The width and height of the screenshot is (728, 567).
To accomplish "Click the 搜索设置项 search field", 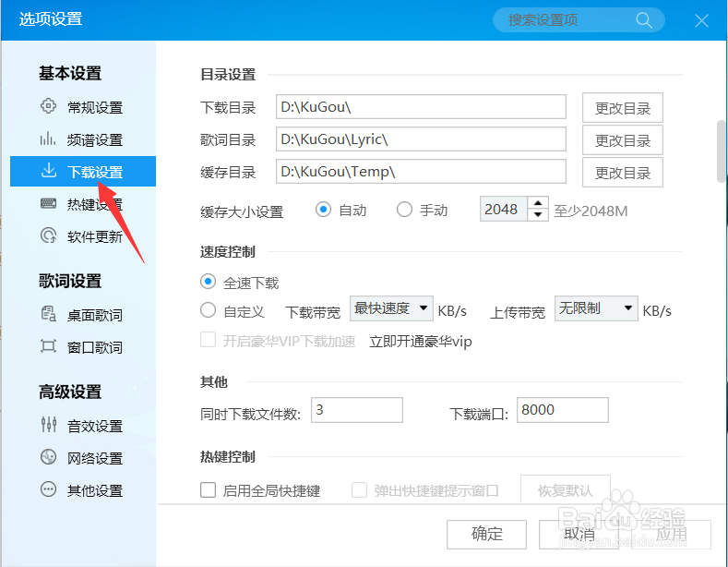I will (579, 20).
